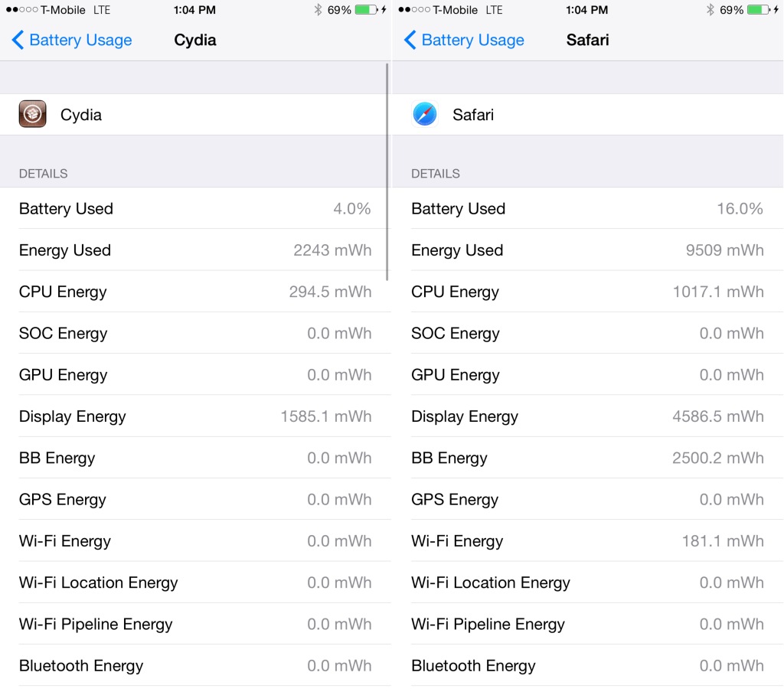Select the Cydia page title in the navigation bar

click(195, 40)
